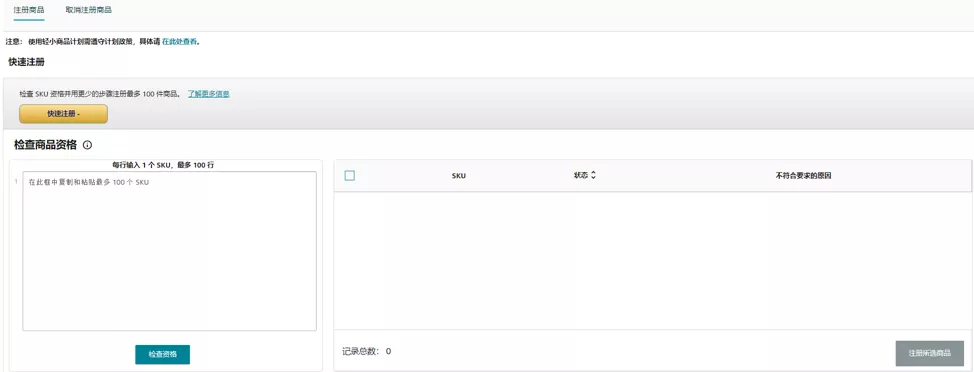
Task: Click the 检查资格 button
Action: pos(163,354)
